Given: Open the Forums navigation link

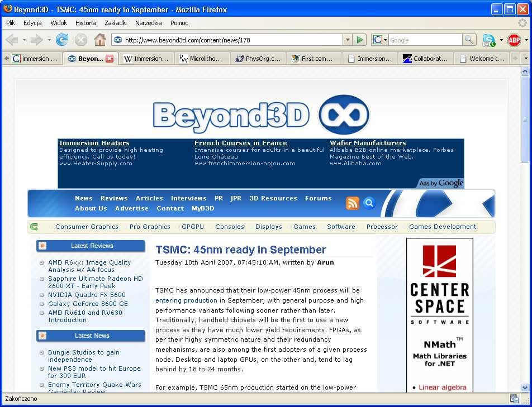Looking at the screenshot, I should click(319, 198).
